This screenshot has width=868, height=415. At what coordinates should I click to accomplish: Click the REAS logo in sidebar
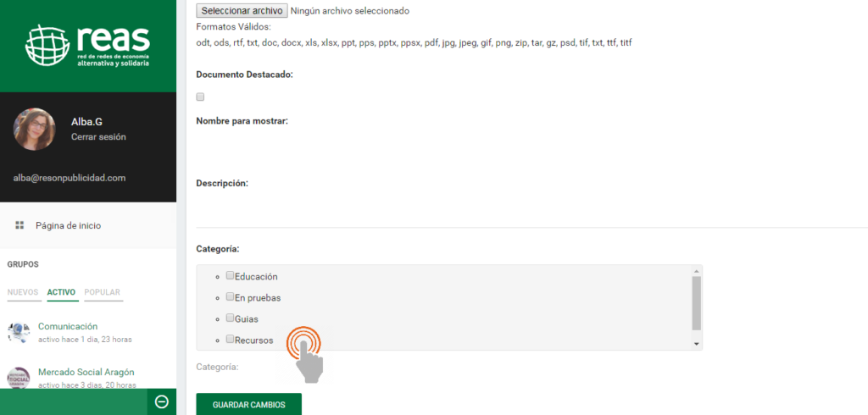[x=87, y=47]
